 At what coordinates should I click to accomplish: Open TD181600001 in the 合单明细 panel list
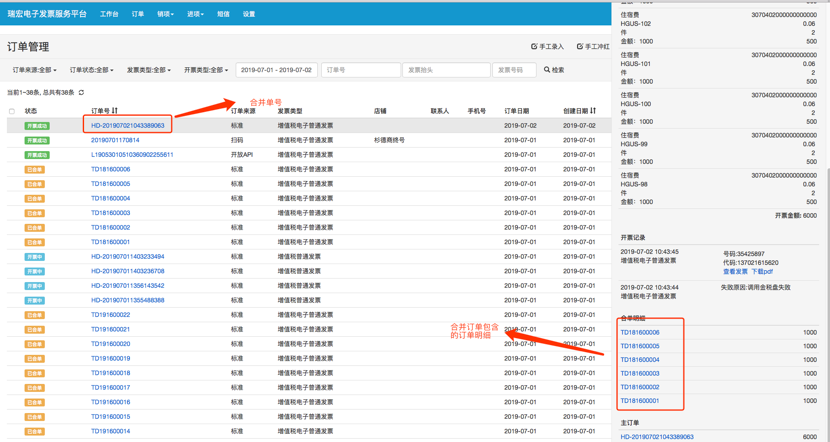tap(640, 401)
